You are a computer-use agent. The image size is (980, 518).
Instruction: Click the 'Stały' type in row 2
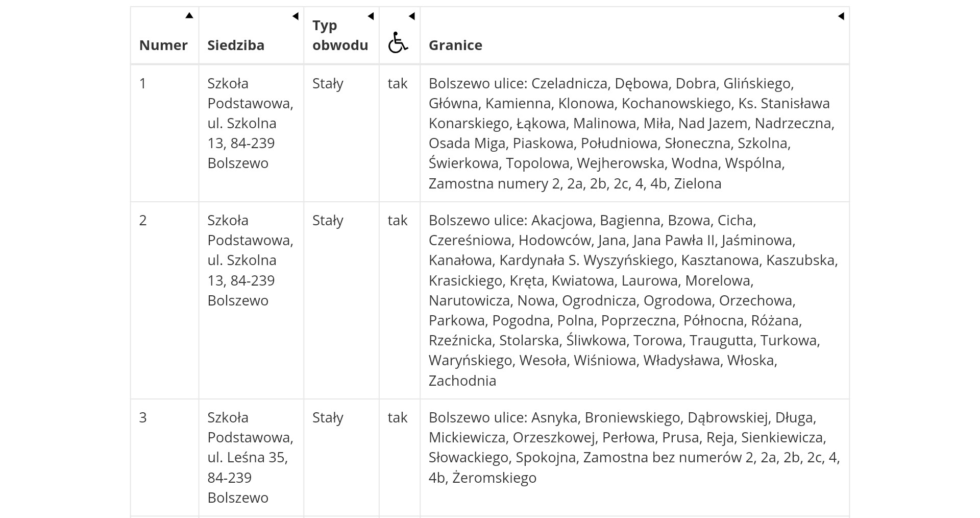[328, 220]
